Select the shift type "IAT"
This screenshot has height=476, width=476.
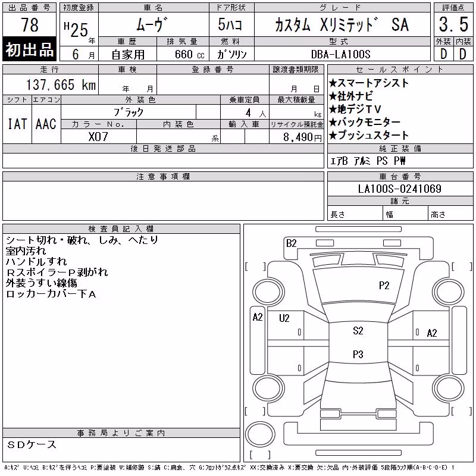(x=17, y=124)
